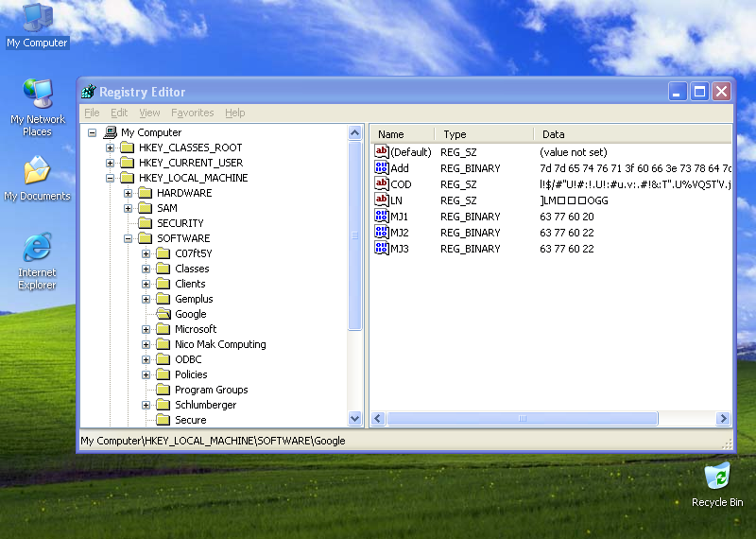Select the Google key label in tree
756x539 pixels.
[x=191, y=314]
